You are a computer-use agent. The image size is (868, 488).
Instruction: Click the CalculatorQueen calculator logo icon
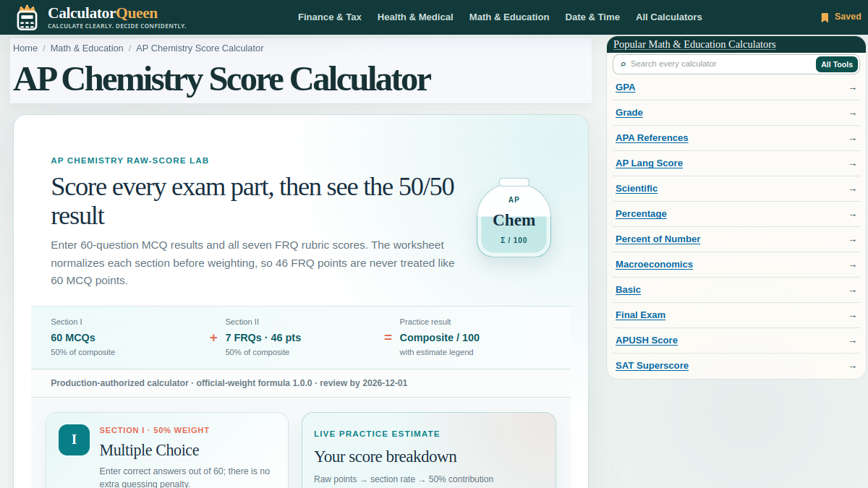(x=27, y=17)
